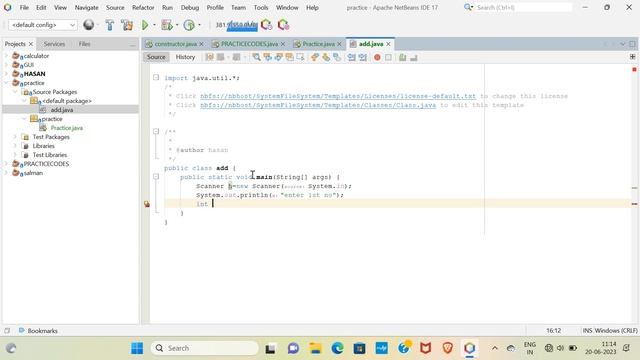Viewport: 640px width, 360px height.
Task: Collapse the main method fold marker
Action: click(156, 176)
